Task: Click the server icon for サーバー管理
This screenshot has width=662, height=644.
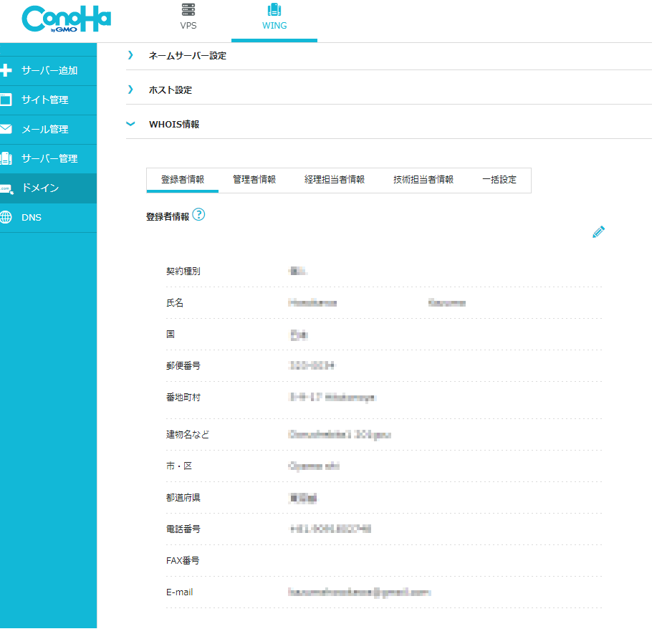Action: click(x=6, y=158)
